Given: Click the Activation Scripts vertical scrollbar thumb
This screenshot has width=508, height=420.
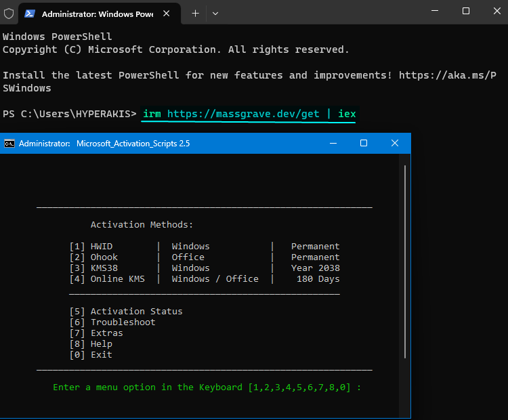Looking at the screenshot, I should pyautogui.click(x=405, y=261).
